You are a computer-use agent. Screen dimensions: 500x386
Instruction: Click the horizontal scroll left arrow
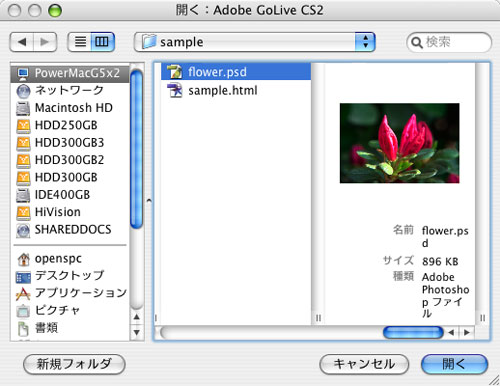(451, 332)
